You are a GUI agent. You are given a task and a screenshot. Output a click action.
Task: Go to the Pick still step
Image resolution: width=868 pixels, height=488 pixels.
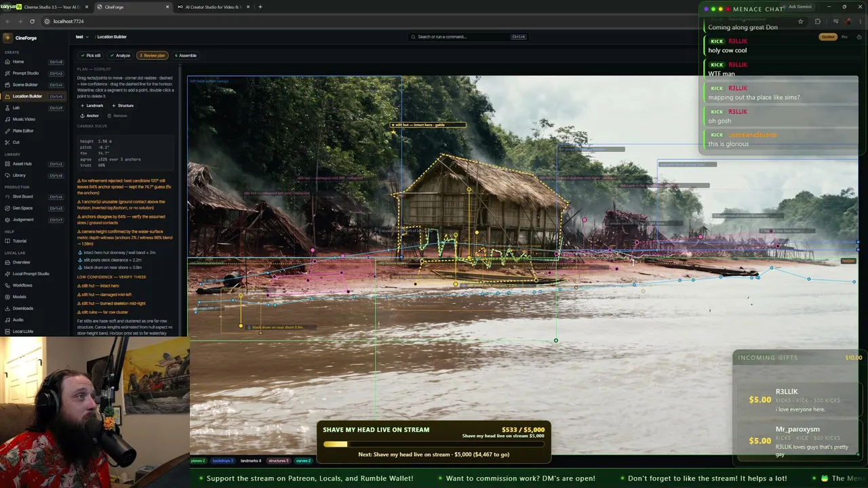tap(92, 56)
